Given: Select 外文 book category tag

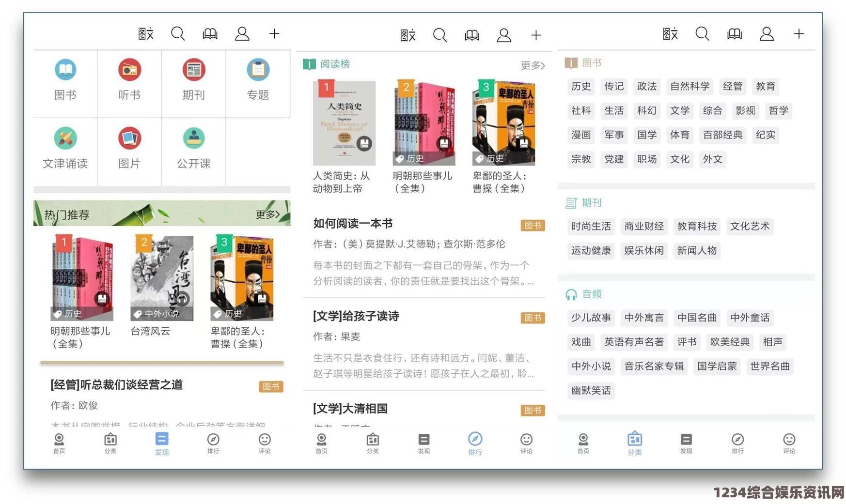Looking at the screenshot, I should pos(713,159).
